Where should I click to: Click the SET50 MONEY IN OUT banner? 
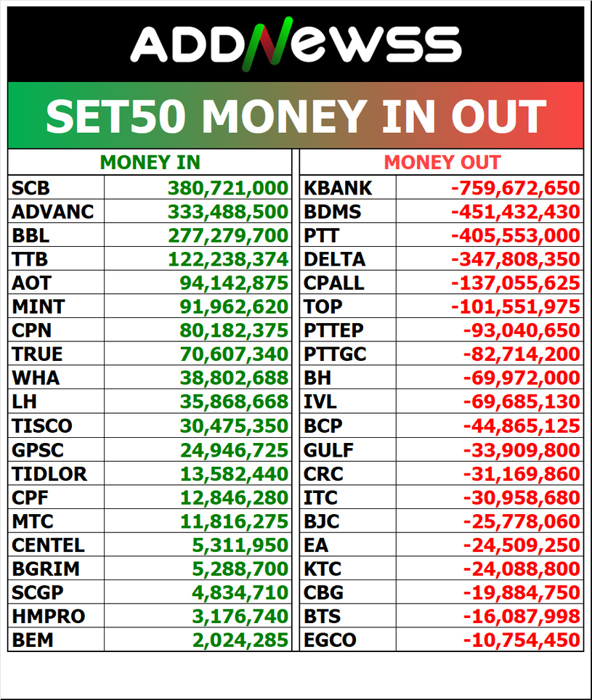pos(296,116)
